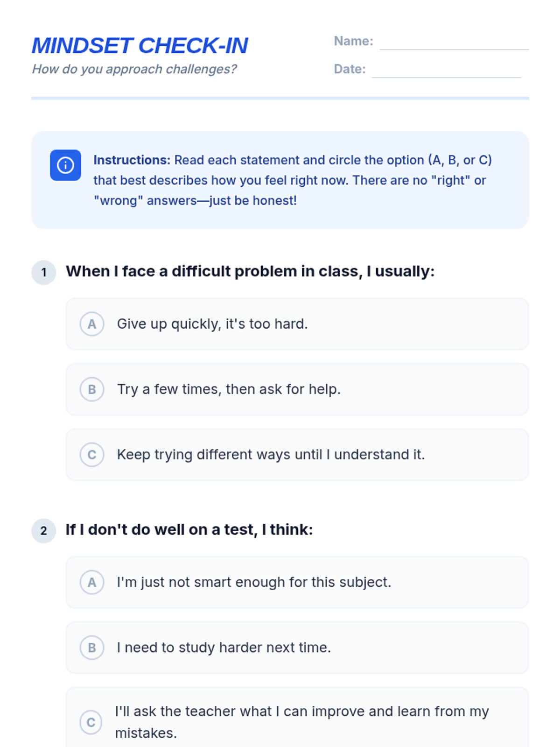Click the question 1 number badge
560x747 pixels.
44,272
